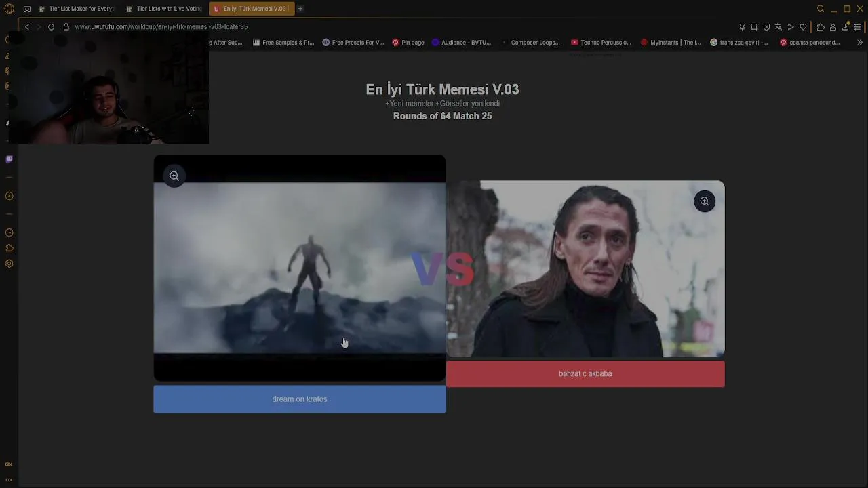Image resolution: width=868 pixels, height=488 pixels.
Task: Go back to previous page
Action: tap(27, 27)
